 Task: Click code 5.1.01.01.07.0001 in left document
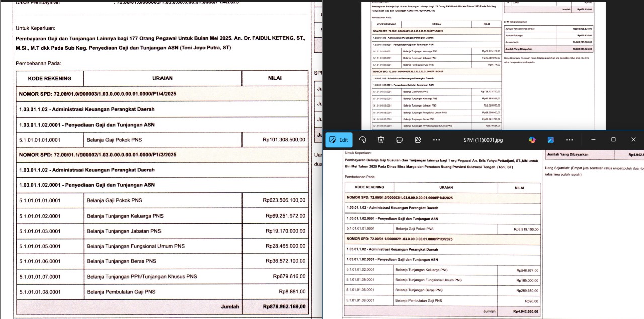point(40,276)
